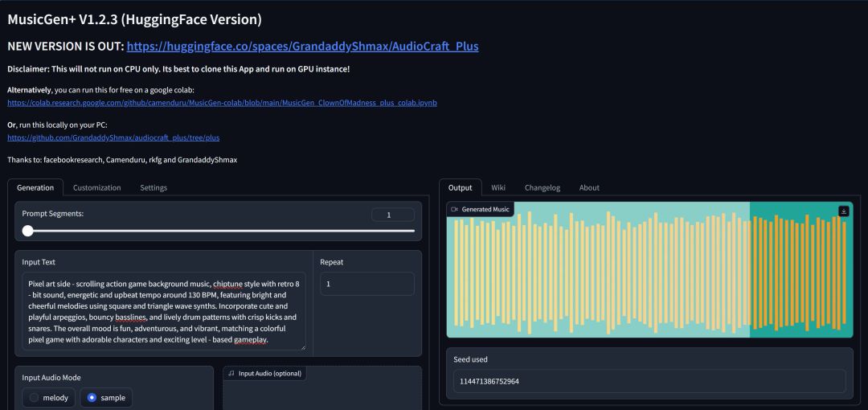
Task: View the Changelog tab
Action: [542, 188]
